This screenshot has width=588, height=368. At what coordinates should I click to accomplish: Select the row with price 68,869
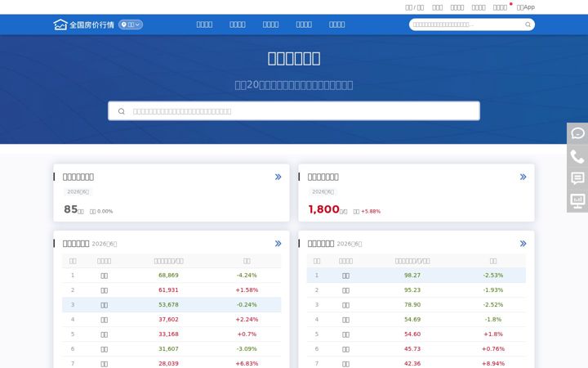171,276
